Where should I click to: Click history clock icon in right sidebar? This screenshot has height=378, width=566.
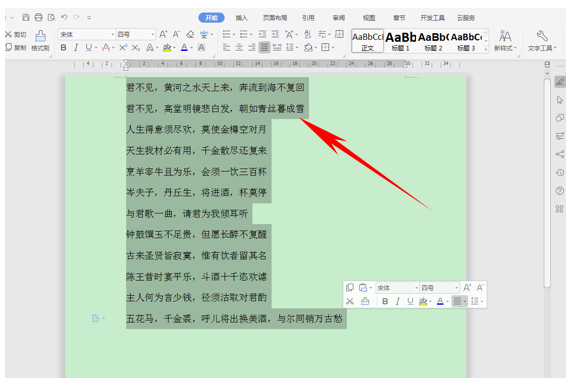click(560, 172)
